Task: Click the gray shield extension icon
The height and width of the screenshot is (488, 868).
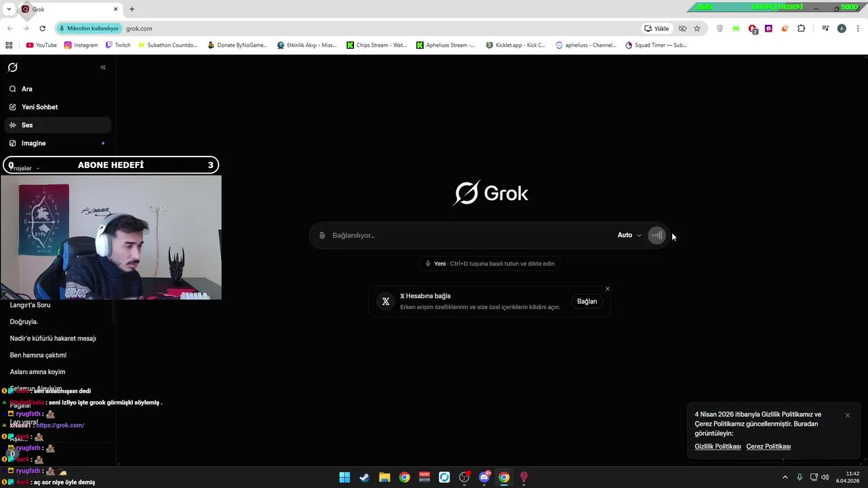Action: tap(719, 28)
